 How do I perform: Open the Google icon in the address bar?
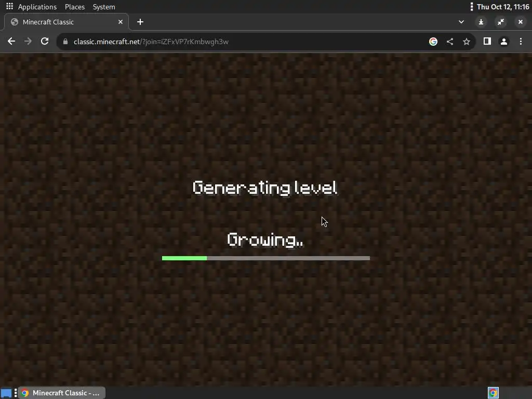click(x=433, y=42)
